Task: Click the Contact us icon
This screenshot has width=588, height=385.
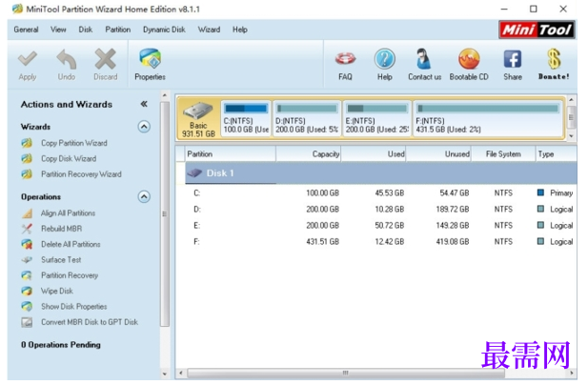Action: tap(424, 59)
